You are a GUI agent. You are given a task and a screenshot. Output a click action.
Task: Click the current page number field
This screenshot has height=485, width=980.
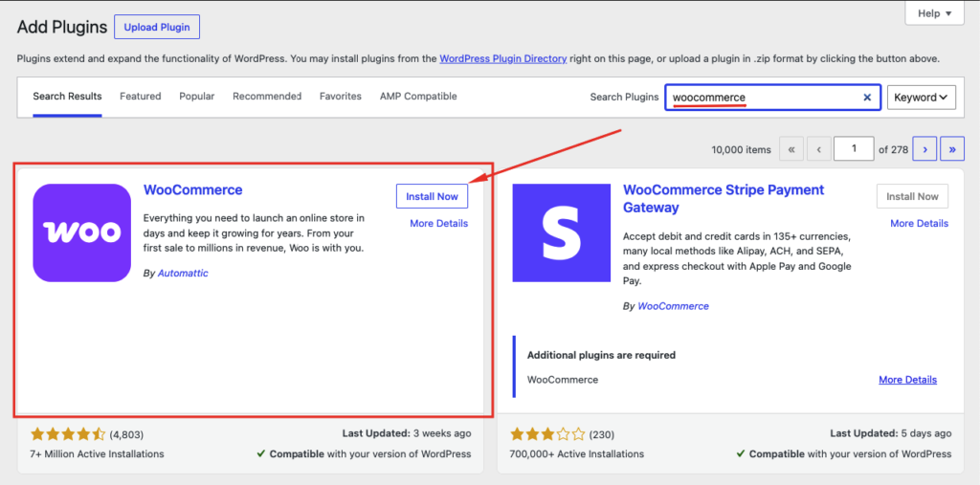click(855, 148)
